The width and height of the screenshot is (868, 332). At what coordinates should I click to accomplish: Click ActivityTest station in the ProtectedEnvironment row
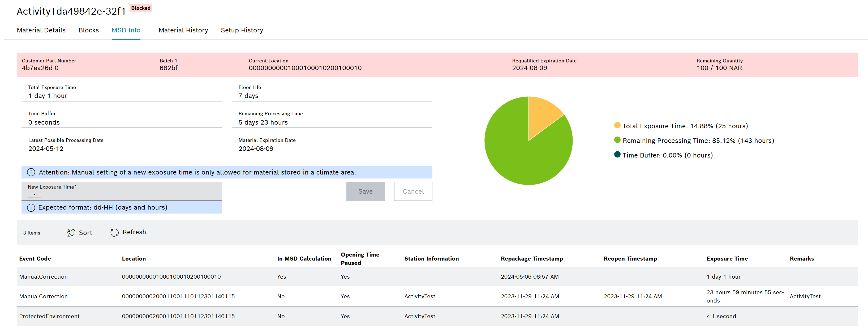(x=419, y=316)
